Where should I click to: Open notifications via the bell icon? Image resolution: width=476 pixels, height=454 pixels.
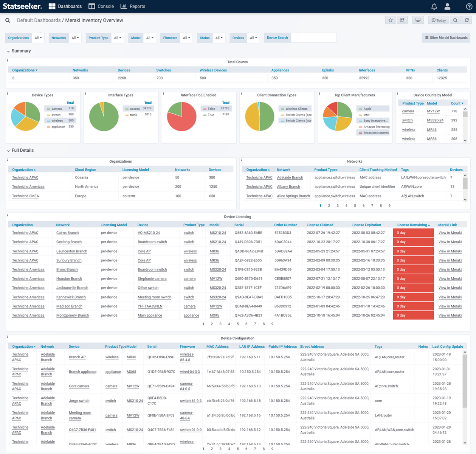[434, 6]
